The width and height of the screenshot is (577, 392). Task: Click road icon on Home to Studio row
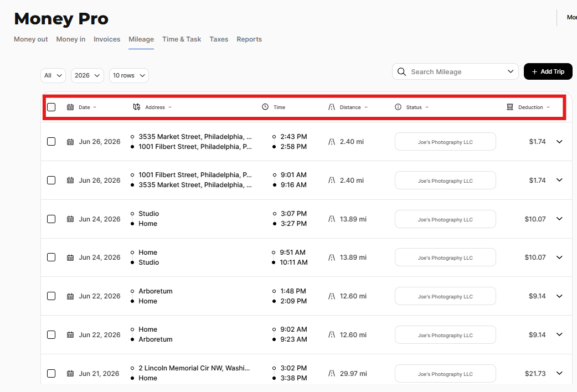click(x=332, y=257)
